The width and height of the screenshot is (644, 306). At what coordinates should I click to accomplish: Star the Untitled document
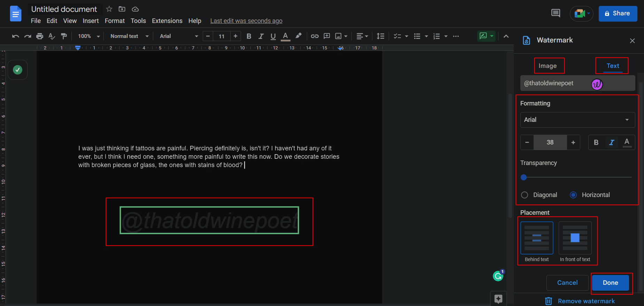point(109,9)
